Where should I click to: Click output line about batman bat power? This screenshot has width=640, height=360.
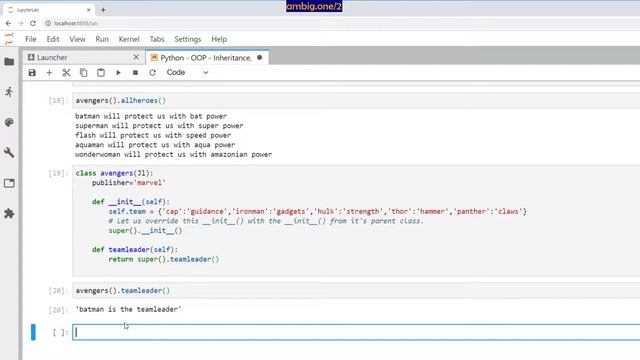[x=151, y=116]
